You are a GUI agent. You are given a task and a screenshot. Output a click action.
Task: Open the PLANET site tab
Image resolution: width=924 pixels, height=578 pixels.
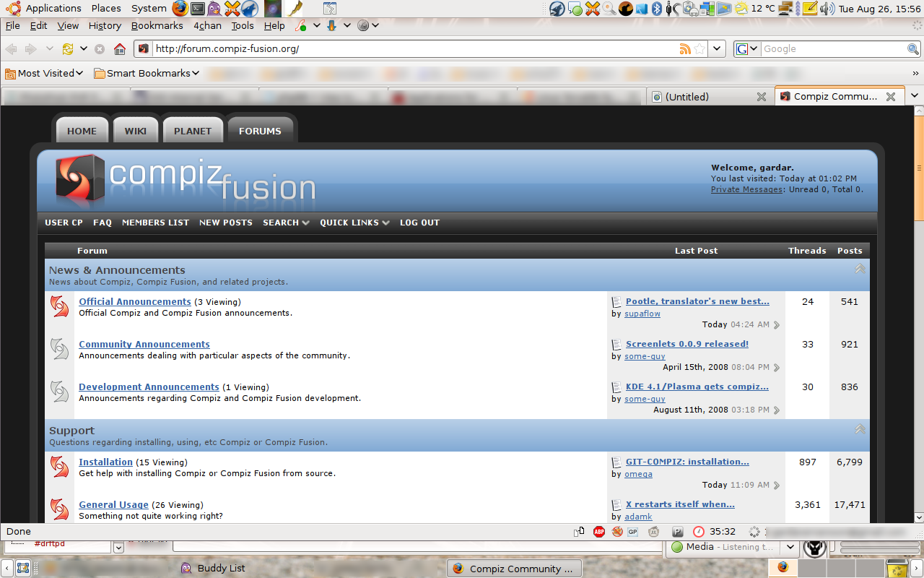(193, 131)
